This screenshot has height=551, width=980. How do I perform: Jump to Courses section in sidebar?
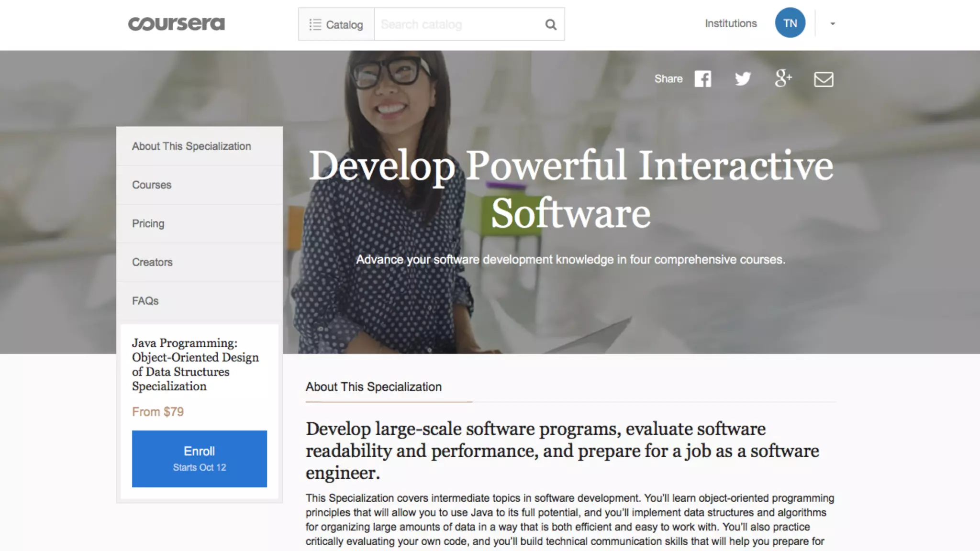pos(152,185)
